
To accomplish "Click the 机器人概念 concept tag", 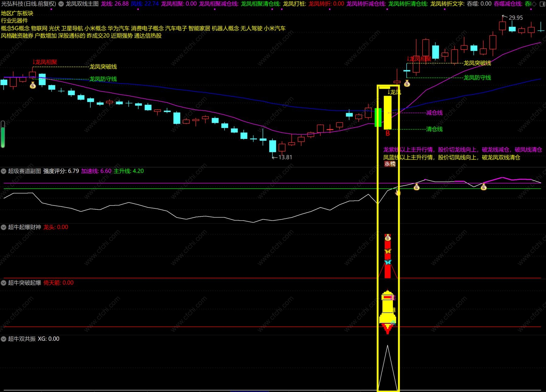I will pyautogui.click(x=225, y=28).
